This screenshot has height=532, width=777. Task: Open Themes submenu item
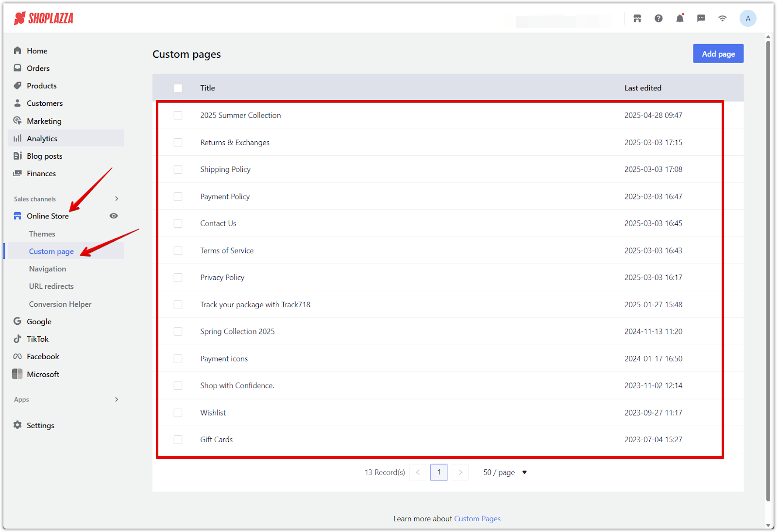point(42,234)
